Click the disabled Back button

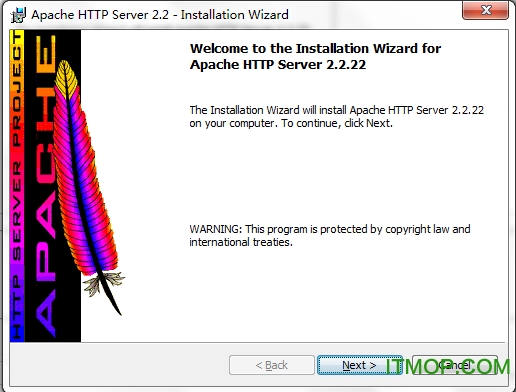coord(272,365)
